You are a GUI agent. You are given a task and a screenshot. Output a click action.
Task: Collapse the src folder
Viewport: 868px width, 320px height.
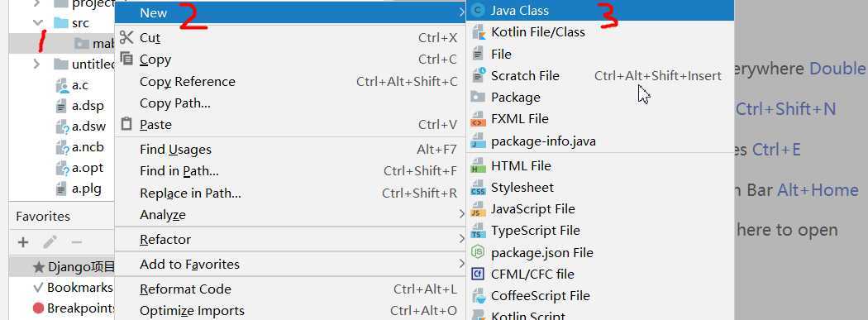click(x=38, y=23)
